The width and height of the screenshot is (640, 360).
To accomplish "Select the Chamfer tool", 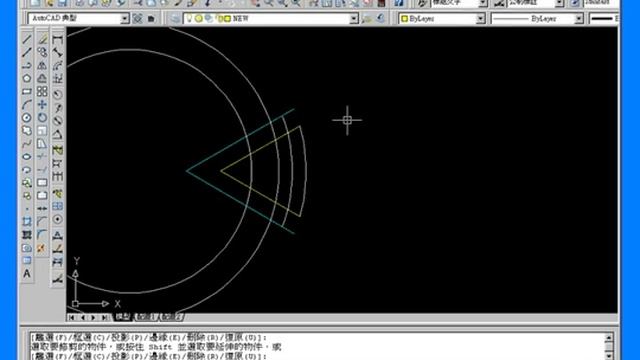I will [42, 222].
